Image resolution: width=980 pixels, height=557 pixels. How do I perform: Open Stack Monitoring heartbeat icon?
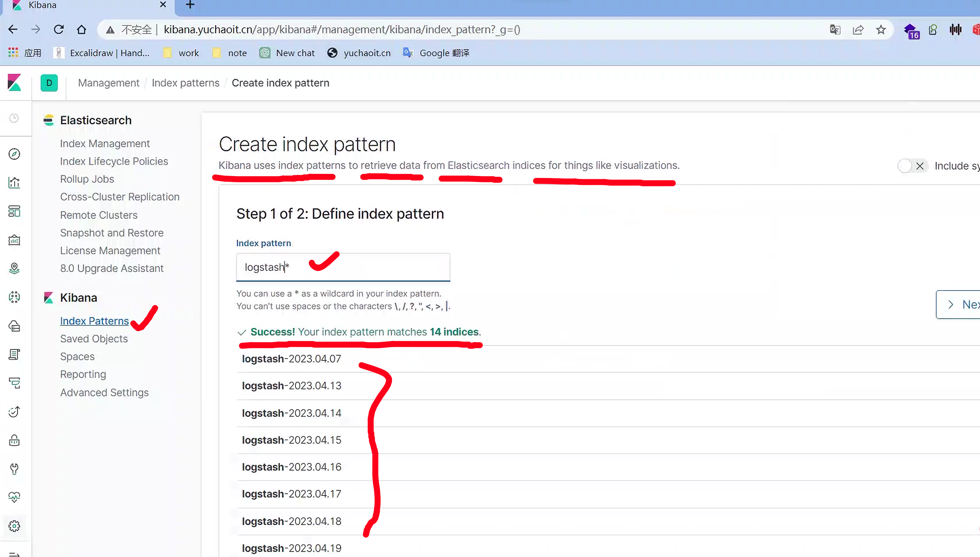coord(14,497)
